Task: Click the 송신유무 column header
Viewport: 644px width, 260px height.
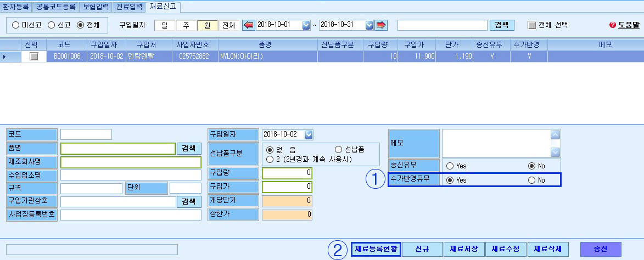Action: (x=491, y=44)
